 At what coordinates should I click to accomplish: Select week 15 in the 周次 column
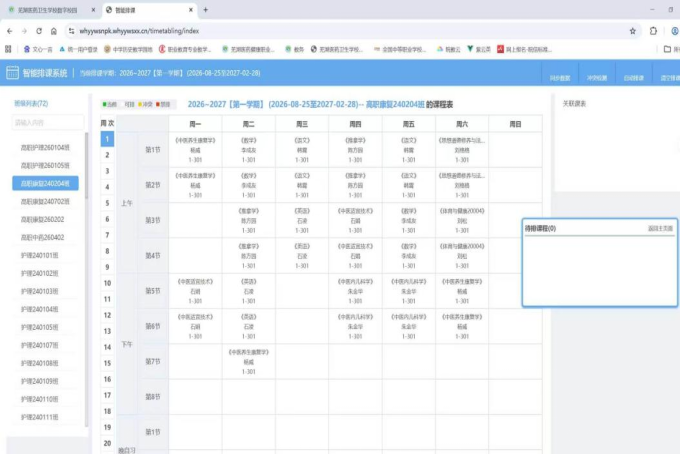pyautogui.click(x=107, y=363)
